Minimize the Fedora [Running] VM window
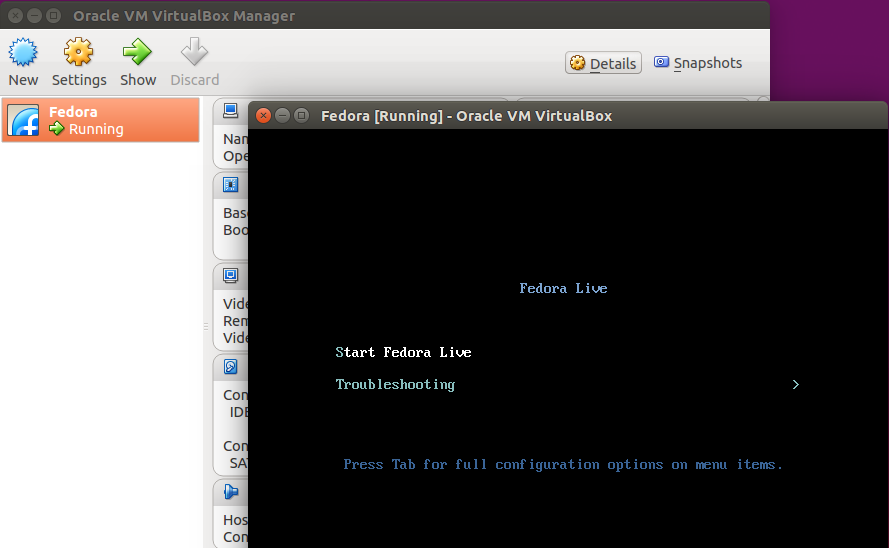The image size is (889, 548). pyautogui.click(x=282, y=116)
